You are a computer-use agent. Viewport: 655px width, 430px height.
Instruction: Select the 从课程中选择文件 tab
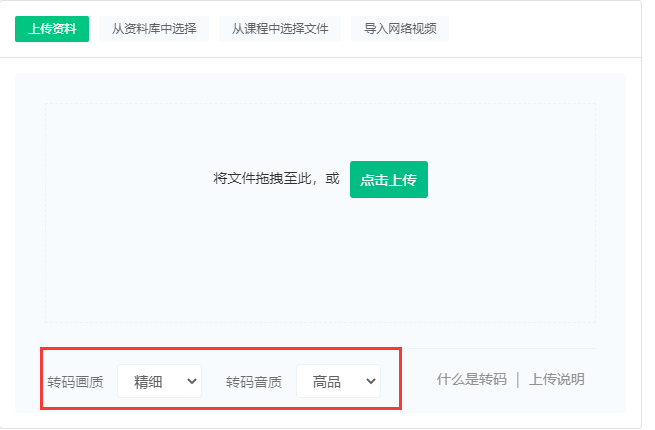coord(280,29)
